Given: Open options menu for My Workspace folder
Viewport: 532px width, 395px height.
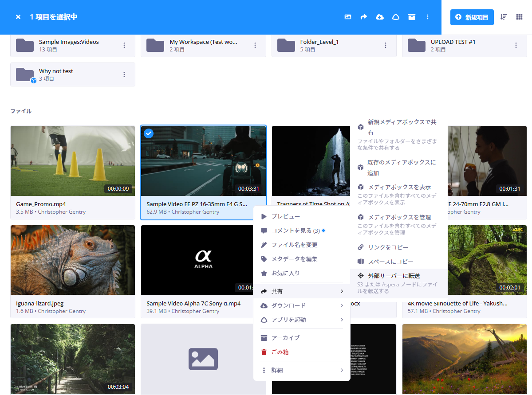Looking at the screenshot, I should tap(255, 45).
